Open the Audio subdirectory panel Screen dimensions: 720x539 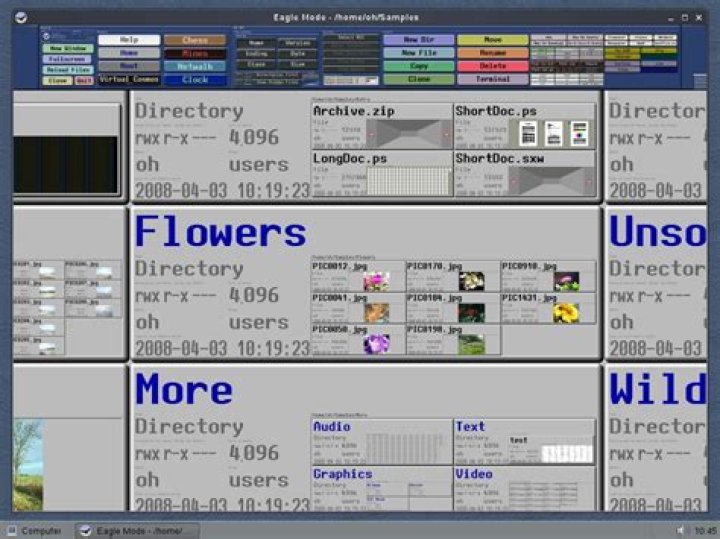(x=382, y=442)
